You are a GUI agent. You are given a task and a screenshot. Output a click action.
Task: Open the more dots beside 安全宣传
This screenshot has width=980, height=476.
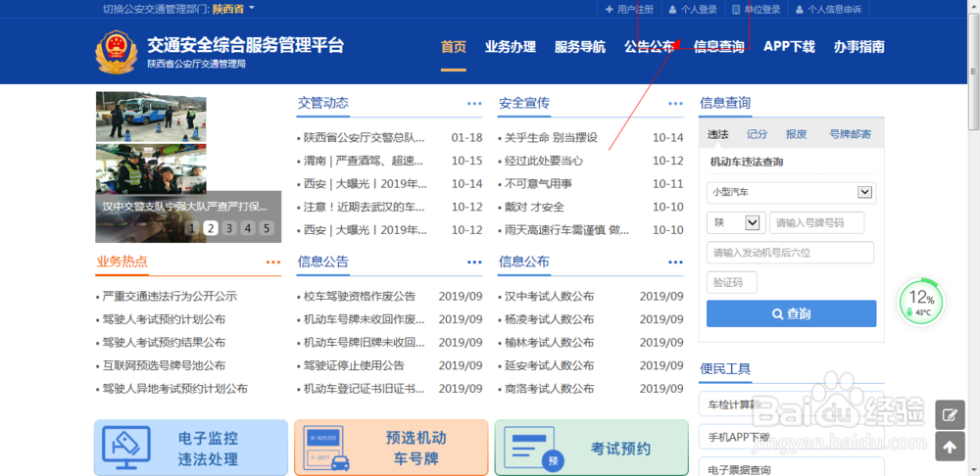coord(675,104)
